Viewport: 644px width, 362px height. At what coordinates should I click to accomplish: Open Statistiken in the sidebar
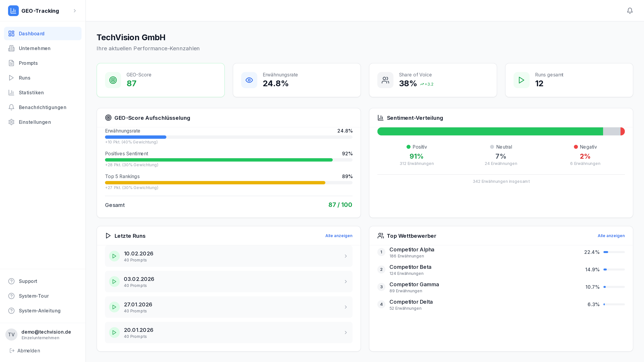point(31,93)
